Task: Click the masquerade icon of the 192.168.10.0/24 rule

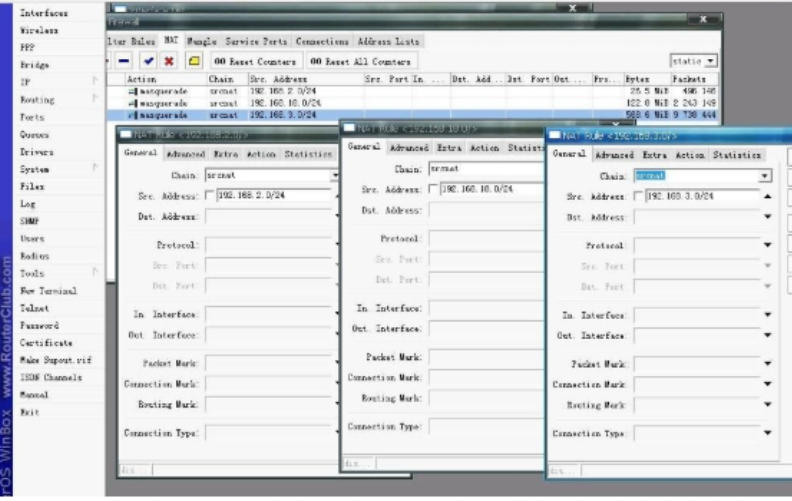Action: (x=131, y=103)
